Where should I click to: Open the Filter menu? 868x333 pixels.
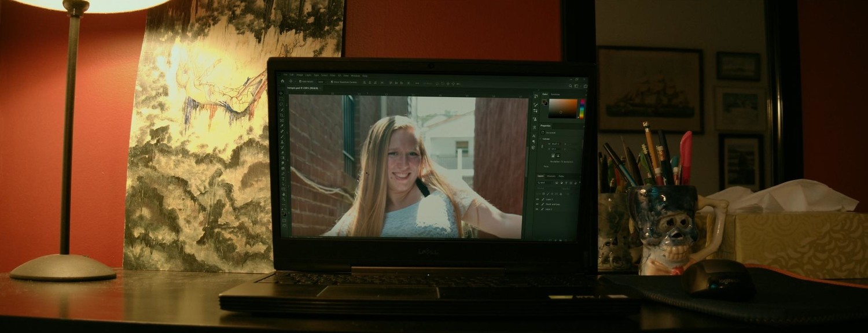pyautogui.click(x=332, y=75)
